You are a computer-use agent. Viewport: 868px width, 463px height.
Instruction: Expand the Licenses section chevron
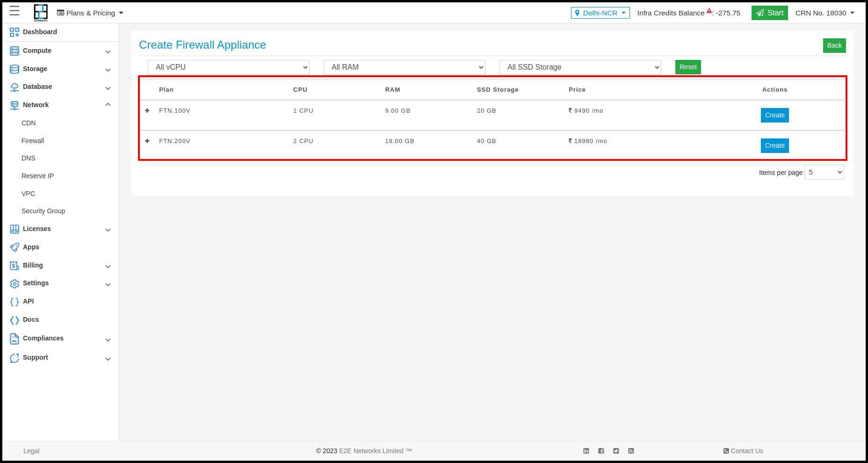(x=108, y=230)
